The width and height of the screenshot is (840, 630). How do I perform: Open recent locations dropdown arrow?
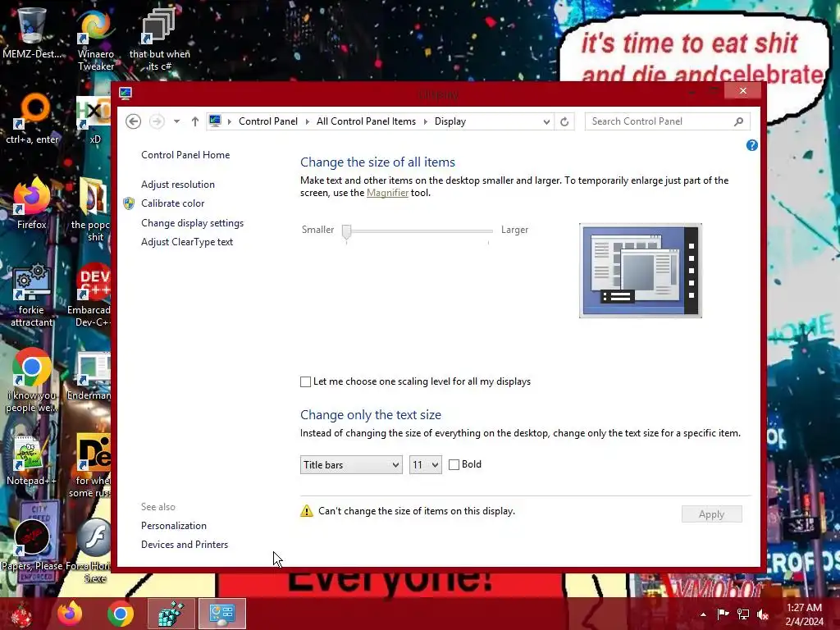tap(176, 121)
